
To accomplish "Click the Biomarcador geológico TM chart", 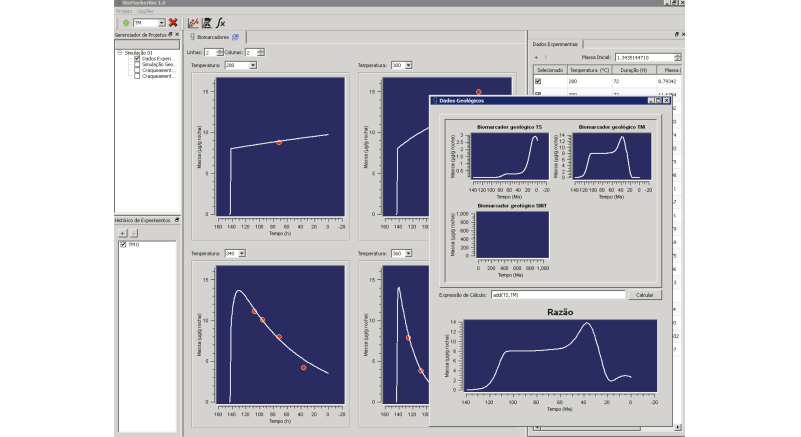I will click(x=611, y=156).
